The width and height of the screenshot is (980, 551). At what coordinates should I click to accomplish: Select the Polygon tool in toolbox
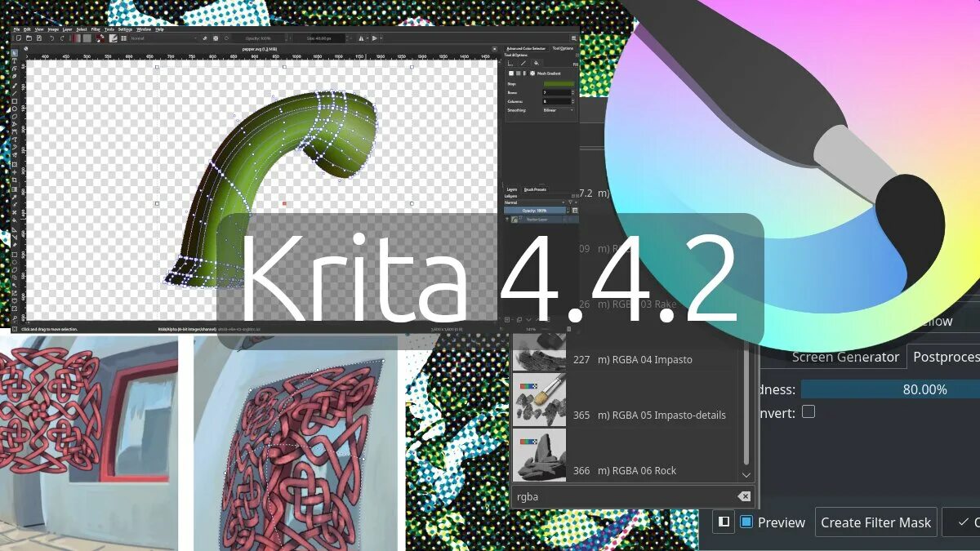coord(15,116)
